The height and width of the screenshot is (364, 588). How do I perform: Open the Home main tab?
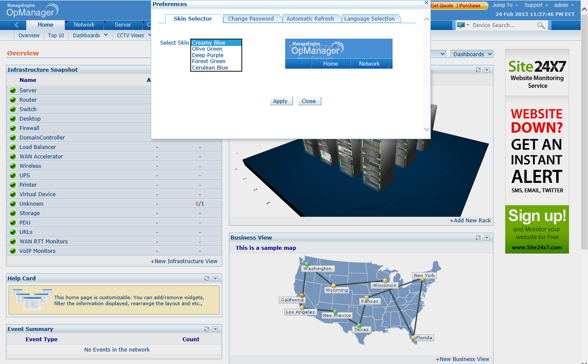click(x=46, y=25)
